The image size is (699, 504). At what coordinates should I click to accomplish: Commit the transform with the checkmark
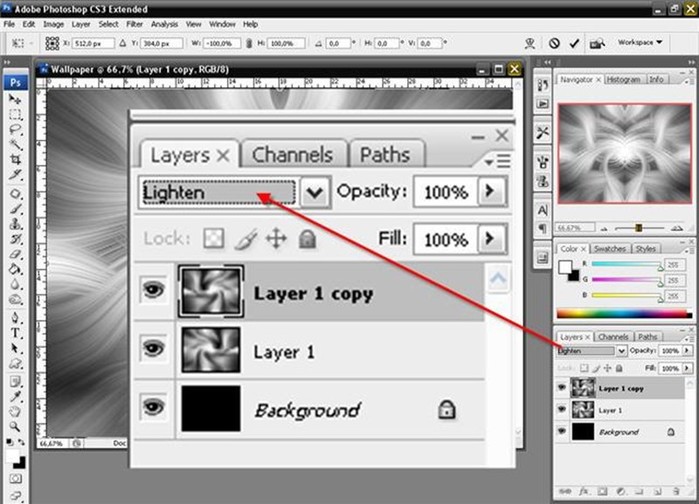574,43
